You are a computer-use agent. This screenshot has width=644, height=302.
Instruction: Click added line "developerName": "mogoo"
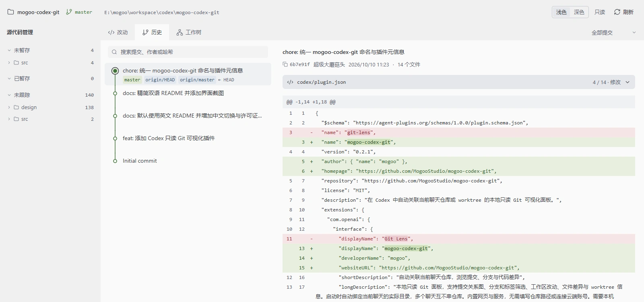pos(459,258)
